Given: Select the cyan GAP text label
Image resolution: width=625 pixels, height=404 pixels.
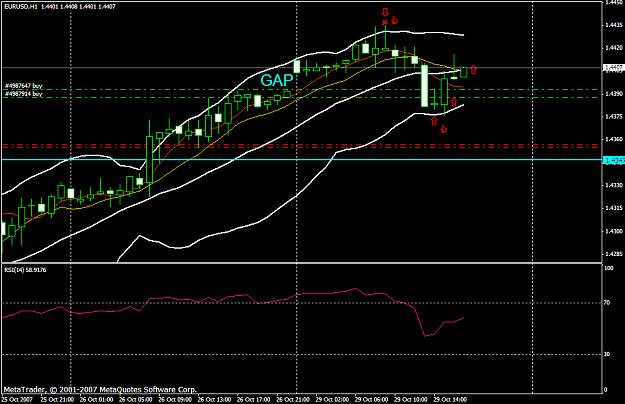Looking at the screenshot, I should tap(277, 80).
